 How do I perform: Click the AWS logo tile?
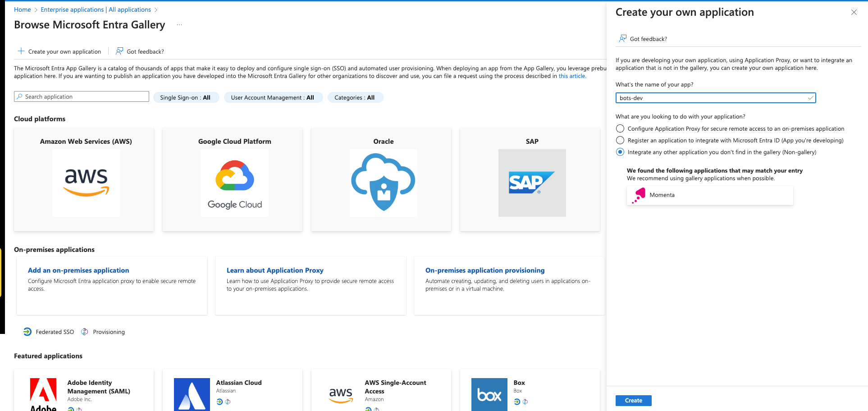click(x=86, y=183)
